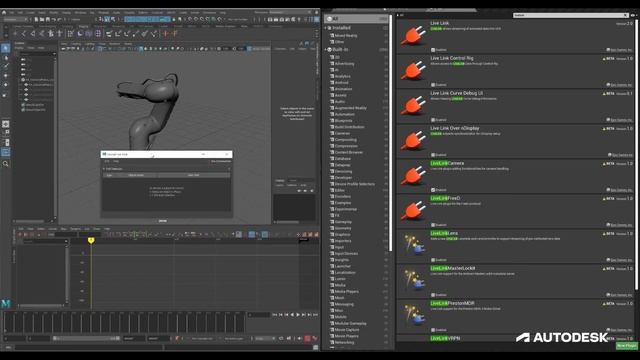Open the viewport Renderer menu
The width and height of the screenshot is (640, 360).
pos(115,44)
